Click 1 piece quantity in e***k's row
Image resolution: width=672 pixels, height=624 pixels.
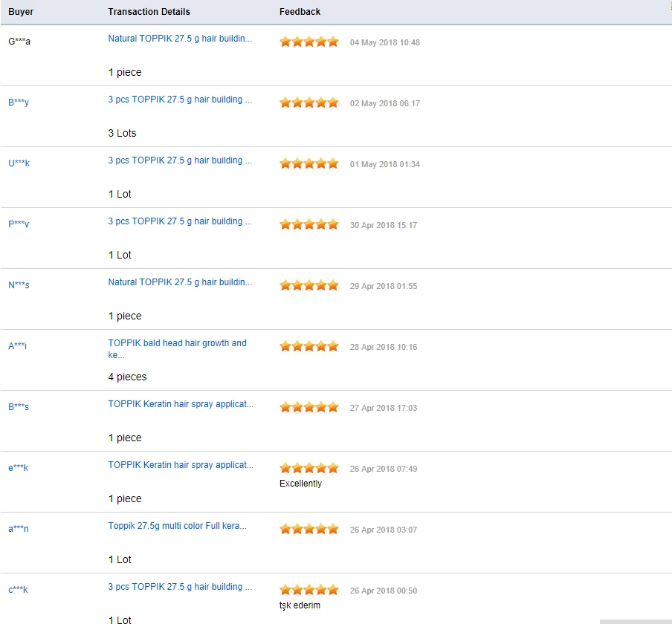point(125,498)
